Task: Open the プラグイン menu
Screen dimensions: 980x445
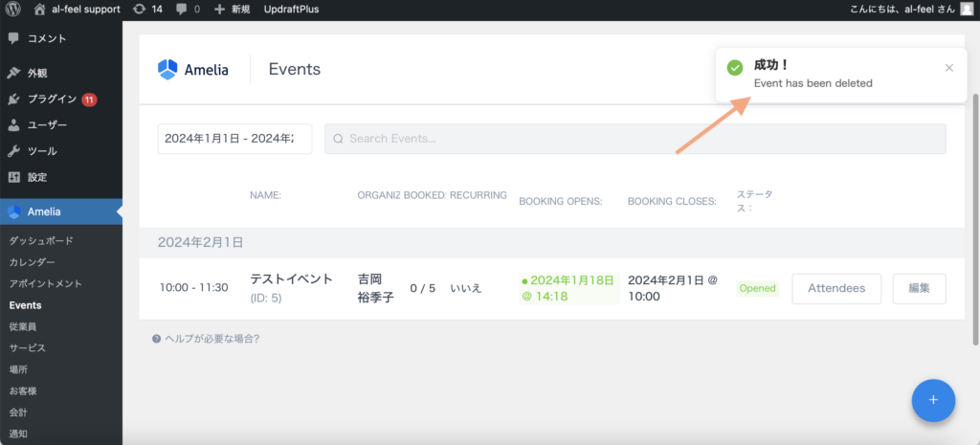Action: 53,99
